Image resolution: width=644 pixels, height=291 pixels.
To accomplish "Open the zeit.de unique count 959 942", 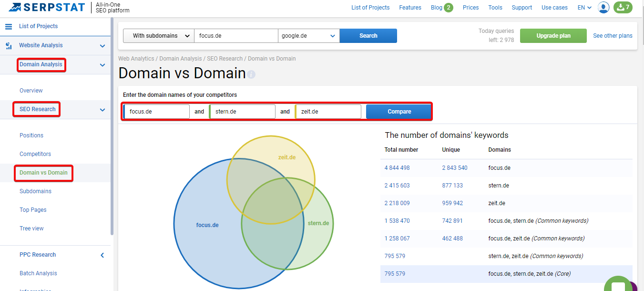I will coord(452,203).
